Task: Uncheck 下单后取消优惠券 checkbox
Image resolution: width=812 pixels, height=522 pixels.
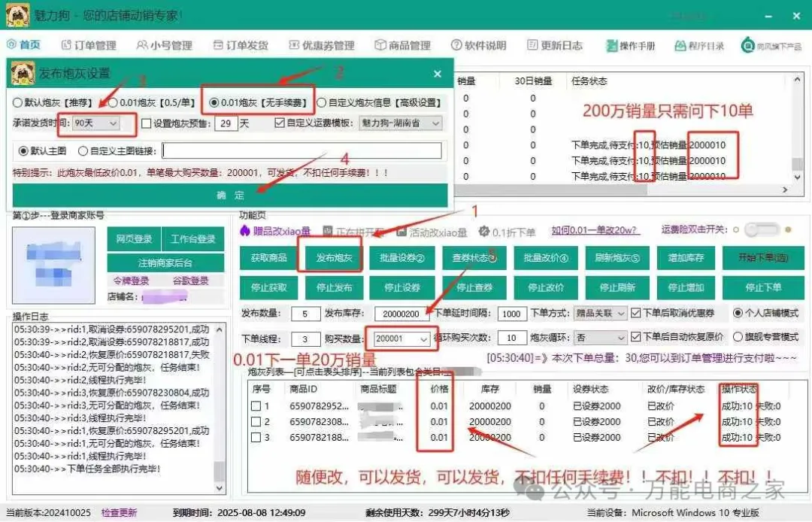Action: click(636, 313)
